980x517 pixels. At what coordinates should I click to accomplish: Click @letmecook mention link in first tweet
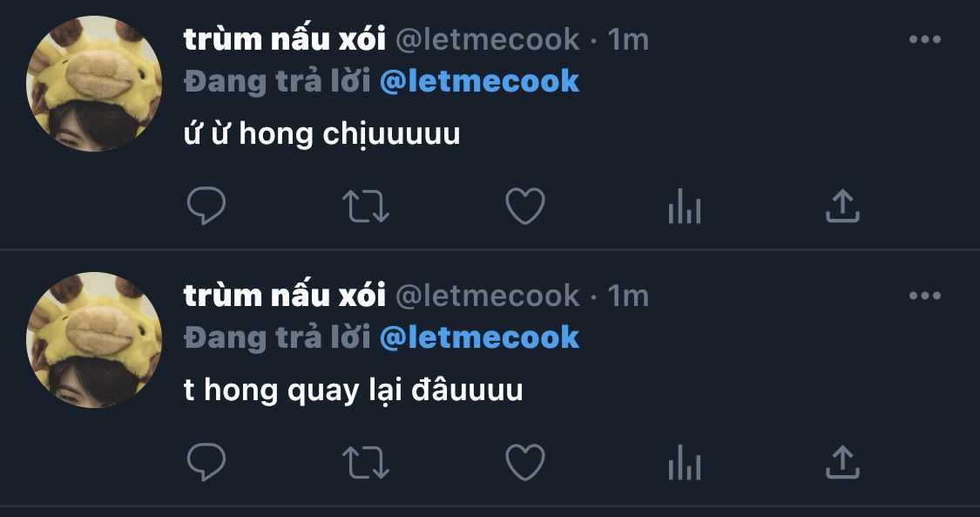tap(479, 81)
